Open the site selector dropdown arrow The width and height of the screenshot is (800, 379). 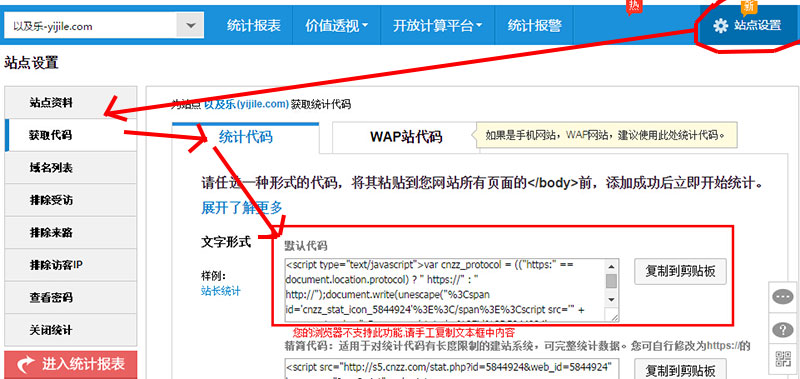[190, 25]
